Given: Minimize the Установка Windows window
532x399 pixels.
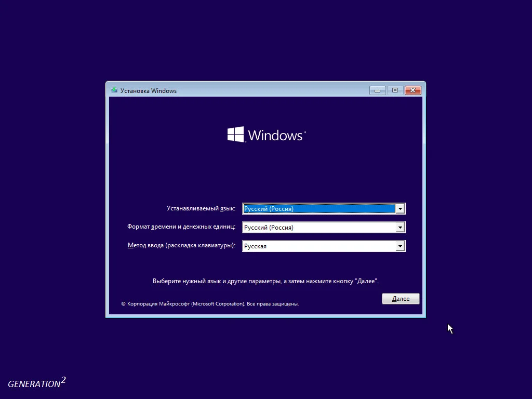Looking at the screenshot, I should tap(377, 90).
